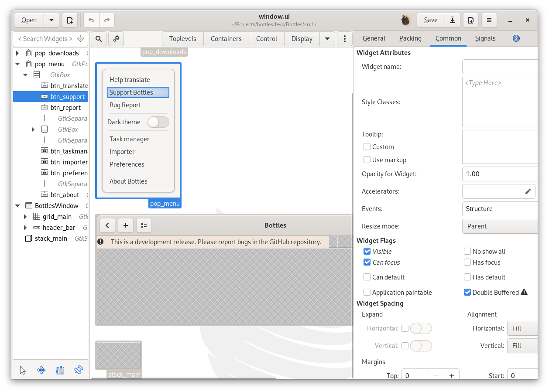Click the Widget name input field
Image resolution: width=549 pixels, height=392 pixels.
[499, 67]
